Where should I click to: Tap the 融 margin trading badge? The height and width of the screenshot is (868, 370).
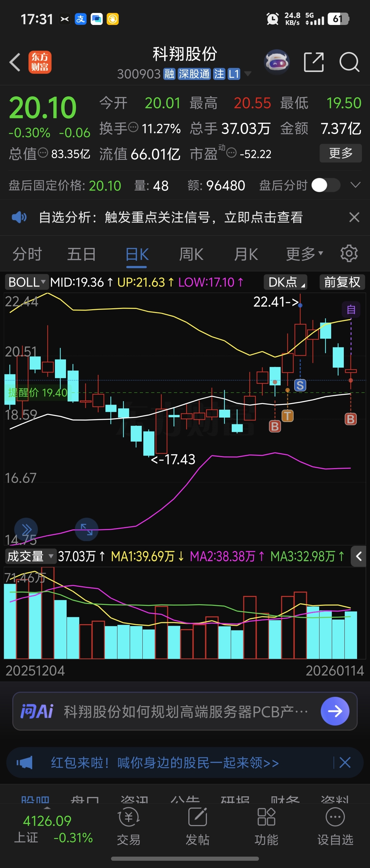(169, 74)
